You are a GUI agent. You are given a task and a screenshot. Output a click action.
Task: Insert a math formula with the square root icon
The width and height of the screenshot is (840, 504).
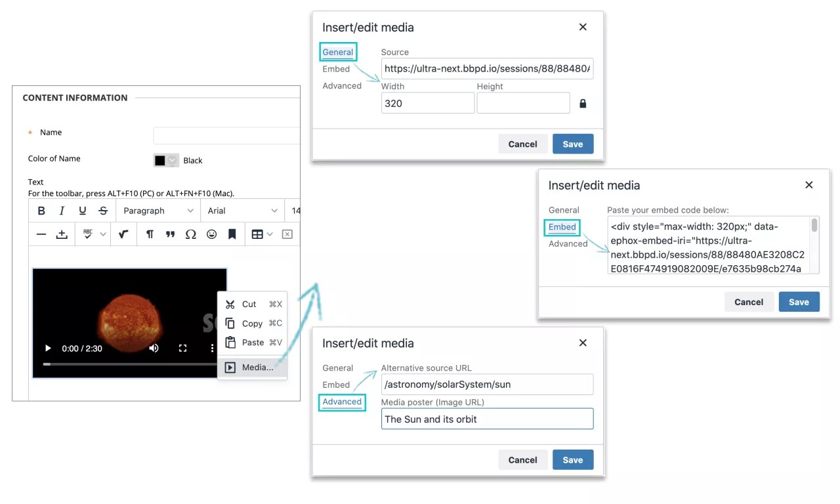[x=123, y=234]
